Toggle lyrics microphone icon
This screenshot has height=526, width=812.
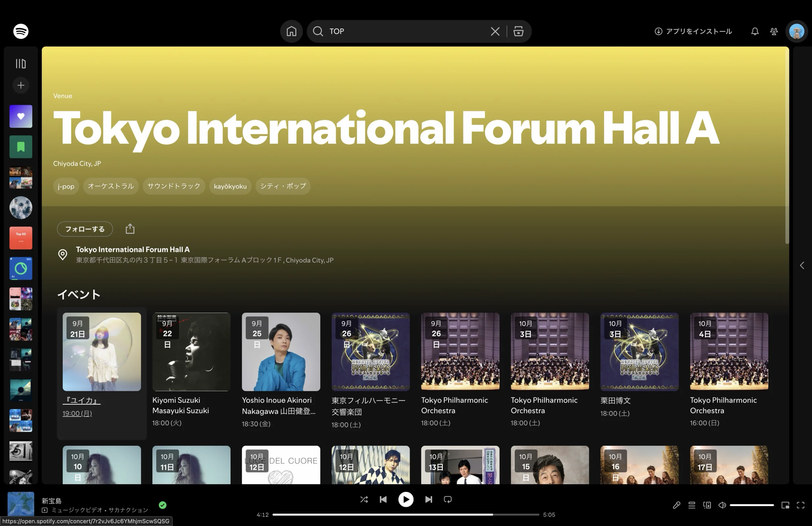pyautogui.click(x=677, y=505)
